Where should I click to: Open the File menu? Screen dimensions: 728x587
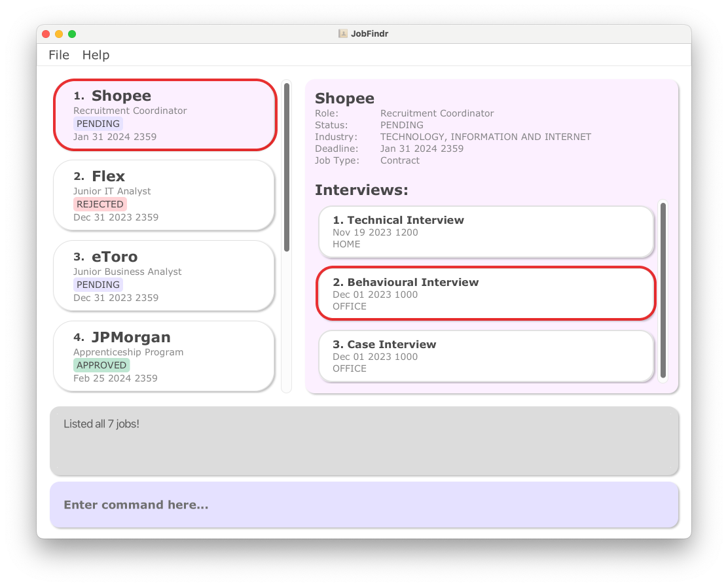pos(59,55)
